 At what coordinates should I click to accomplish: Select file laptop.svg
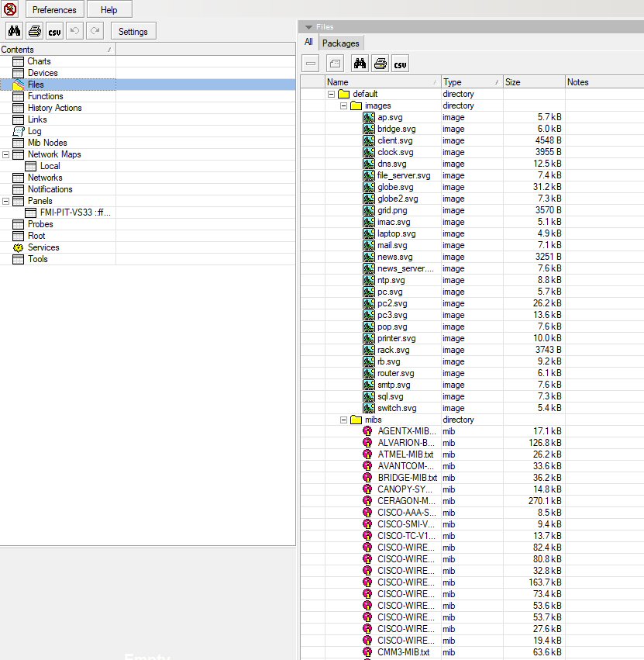(397, 233)
